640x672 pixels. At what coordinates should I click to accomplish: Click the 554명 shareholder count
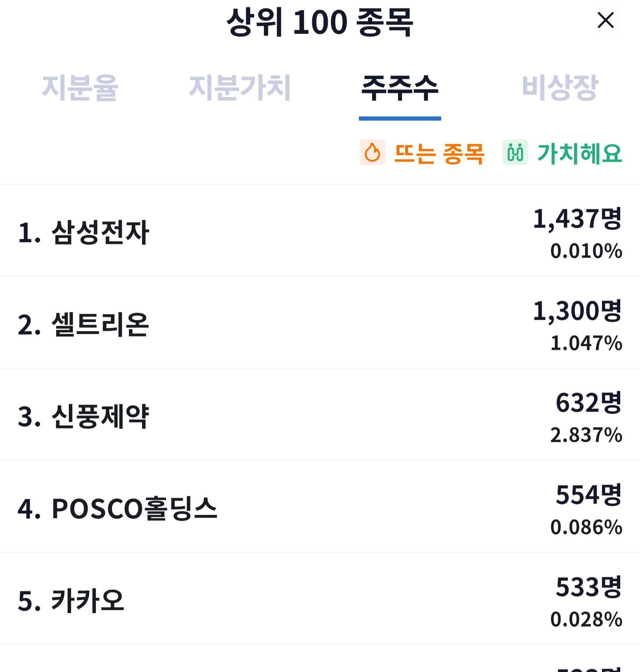(589, 495)
